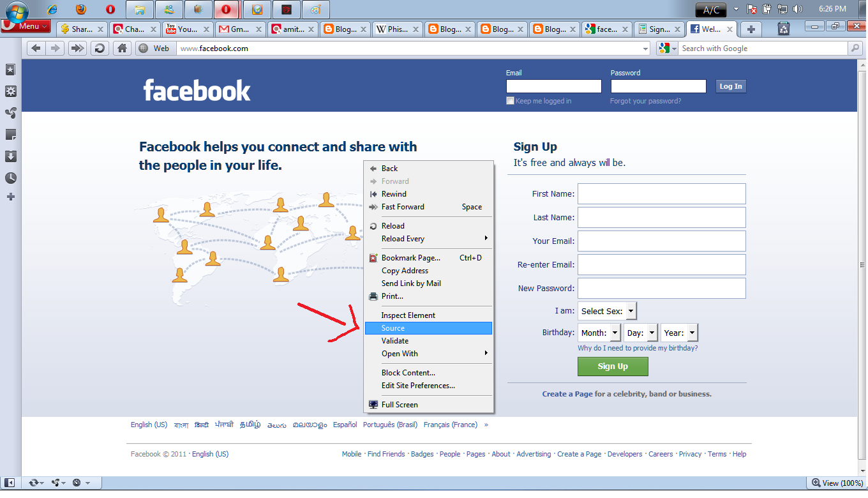Switch language to Español
Screen dimensions: 868x498
[345, 425]
